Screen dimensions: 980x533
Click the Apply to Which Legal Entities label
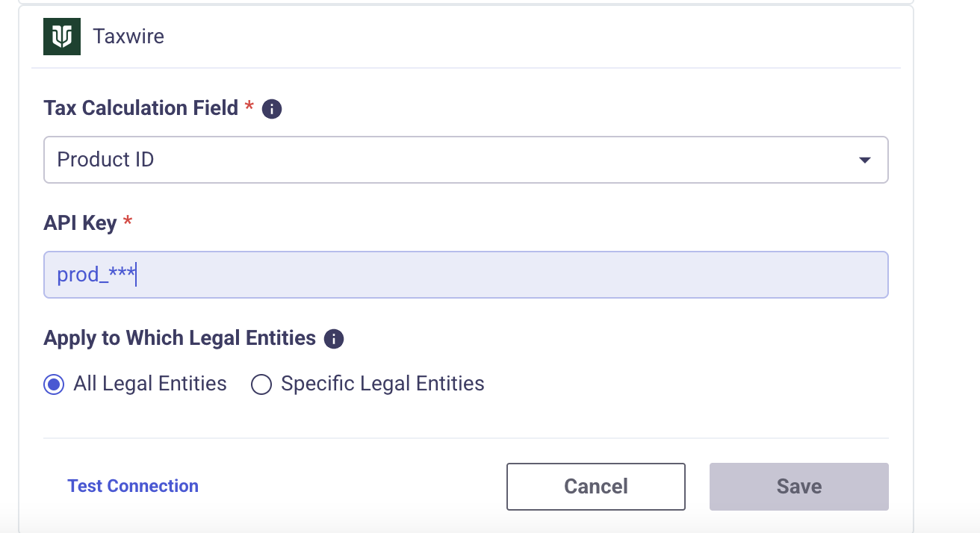click(x=179, y=338)
